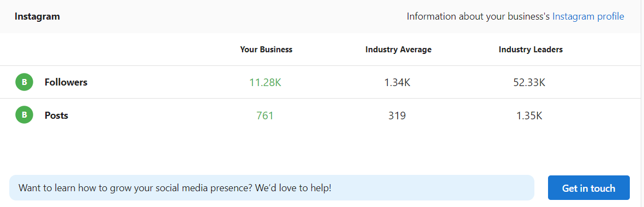644x207 pixels.
Task: Click the Posts table row
Action: coord(320,115)
